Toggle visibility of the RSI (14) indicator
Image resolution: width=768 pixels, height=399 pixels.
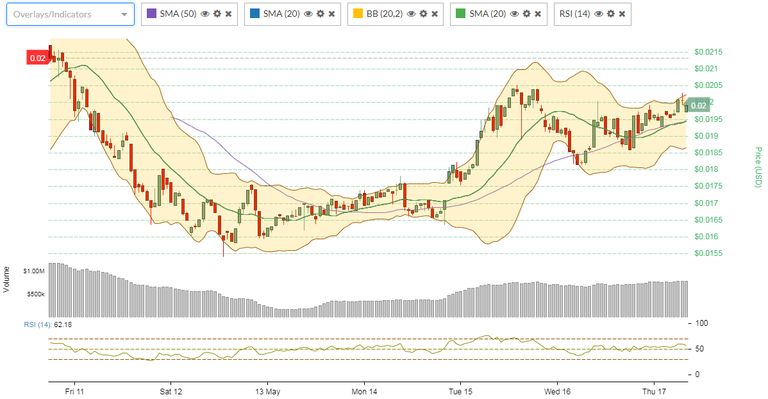(599, 14)
